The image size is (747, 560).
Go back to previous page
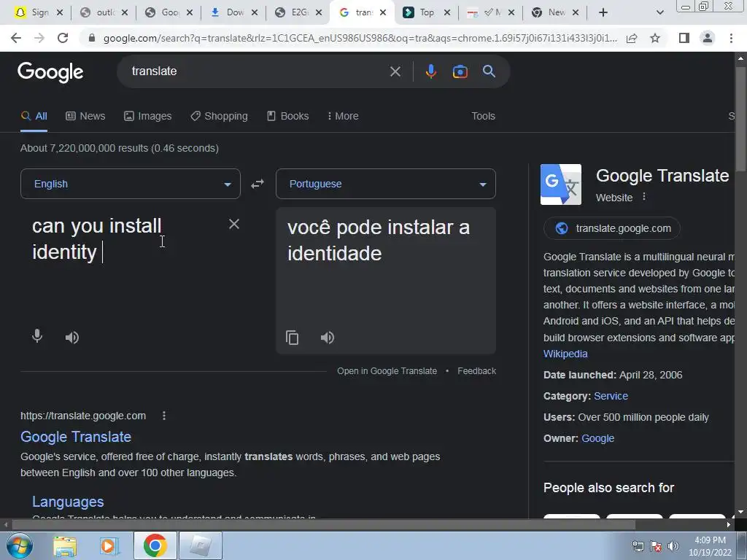[16, 38]
